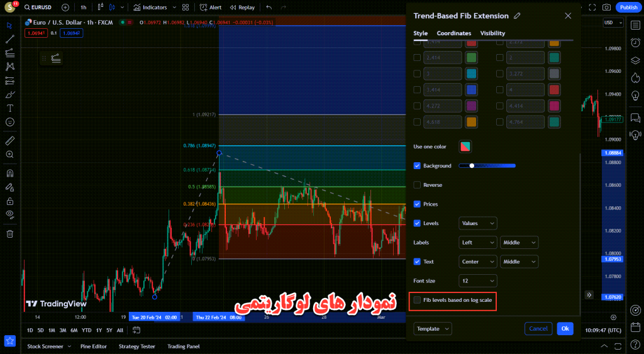
Task: Open the Pine Editor tab
Action: coord(94,346)
